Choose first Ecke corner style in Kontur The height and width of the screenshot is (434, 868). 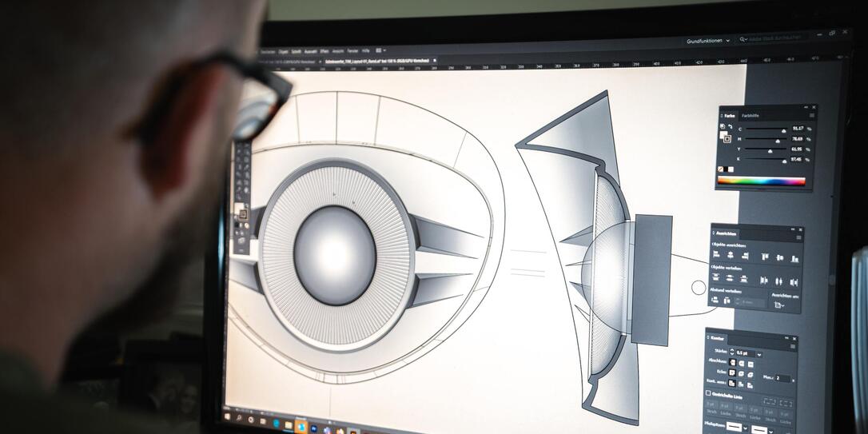click(x=732, y=373)
